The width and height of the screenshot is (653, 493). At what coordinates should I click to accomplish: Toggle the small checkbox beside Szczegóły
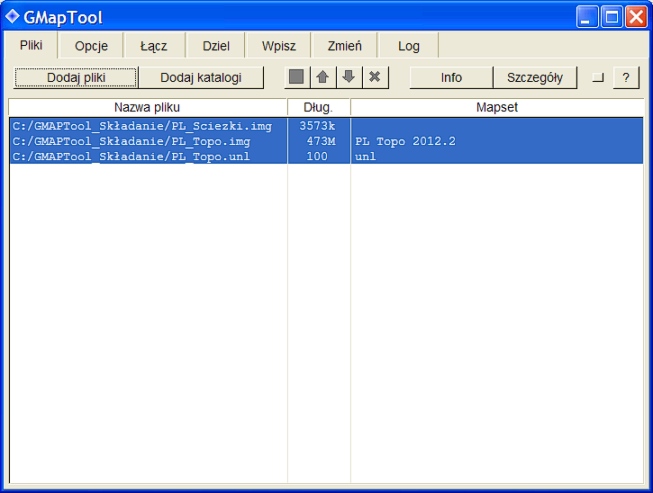(x=598, y=77)
